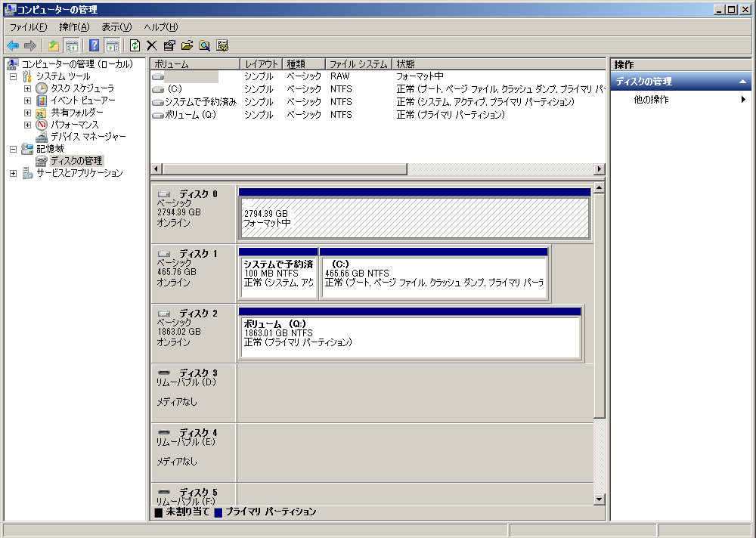Screen dimensions: 756x538
Task: Select 記憶域 in the console tree
Action: [x=50, y=149]
